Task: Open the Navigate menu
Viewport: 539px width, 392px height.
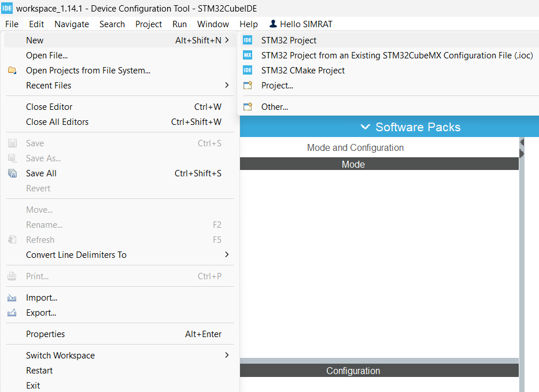Action: coord(72,24)
